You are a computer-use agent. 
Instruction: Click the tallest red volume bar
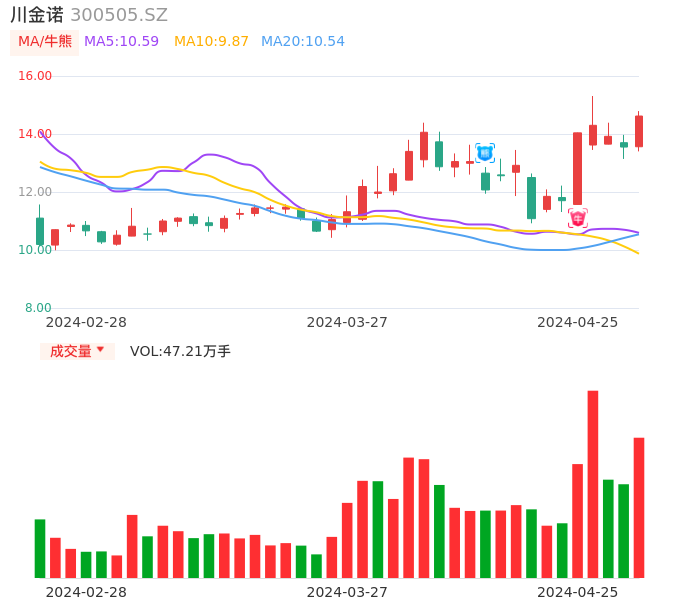click(x=593, y=484)
